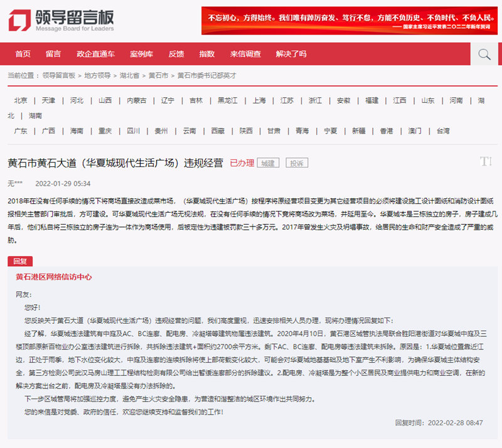Click the poster name 无***

[x=15, y=184]
